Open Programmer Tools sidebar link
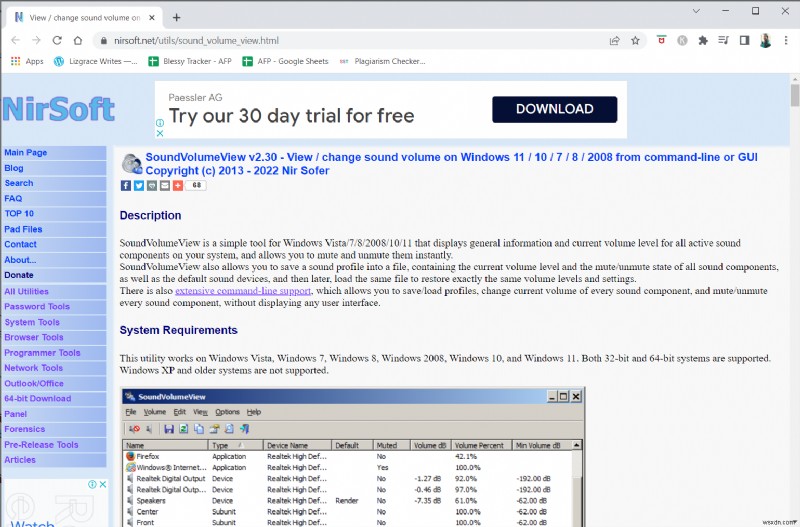The width and height of the screenshot is (800, 527). 42,353
